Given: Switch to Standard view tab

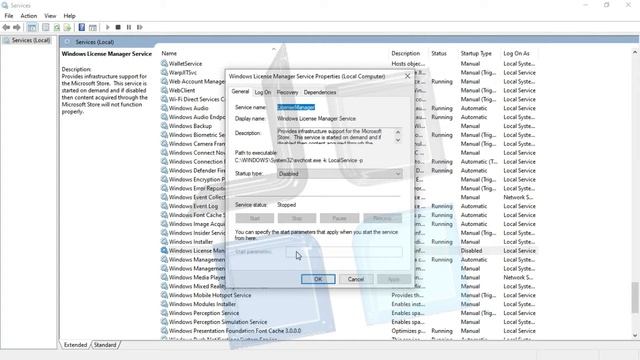Looking at the screenshot, I should [x=105, y=345].
